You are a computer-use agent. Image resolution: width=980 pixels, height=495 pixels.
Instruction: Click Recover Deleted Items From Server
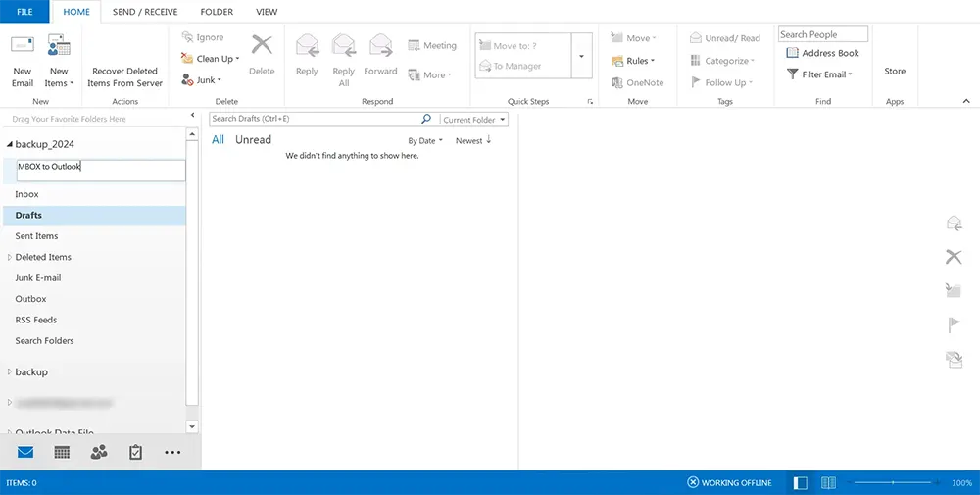point(124,76)
